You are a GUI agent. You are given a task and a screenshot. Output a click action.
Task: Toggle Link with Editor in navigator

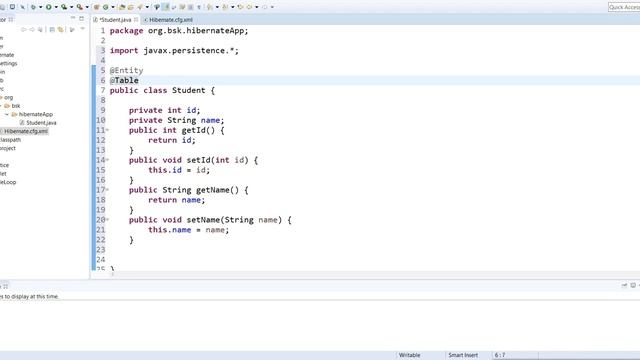coord(60,29)
